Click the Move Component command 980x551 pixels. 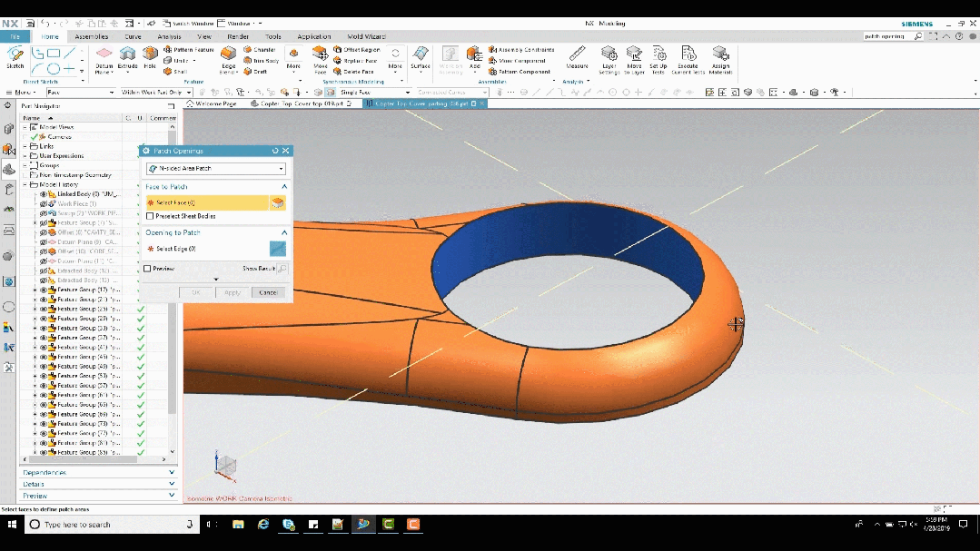coord(517,61)
